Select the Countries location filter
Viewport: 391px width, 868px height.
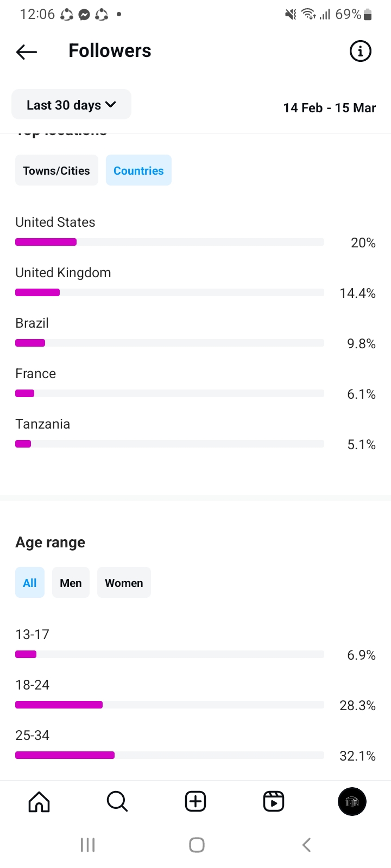point(138,170)
